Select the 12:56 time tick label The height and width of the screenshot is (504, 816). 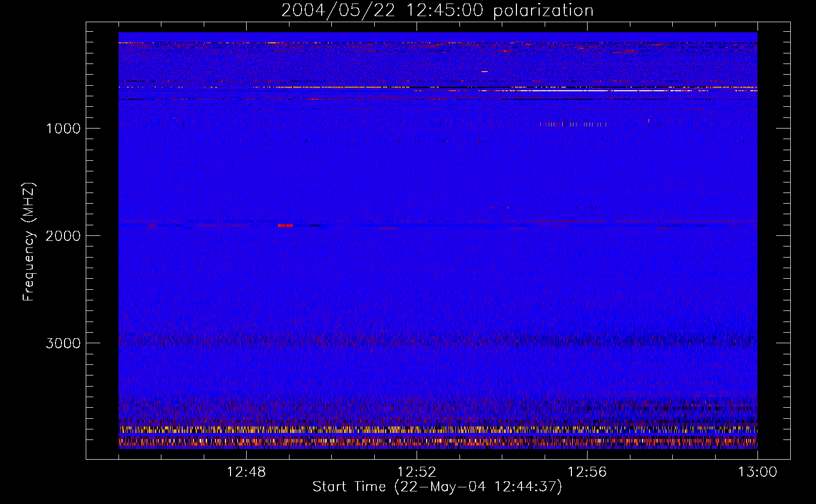click(x=587, y=472)
